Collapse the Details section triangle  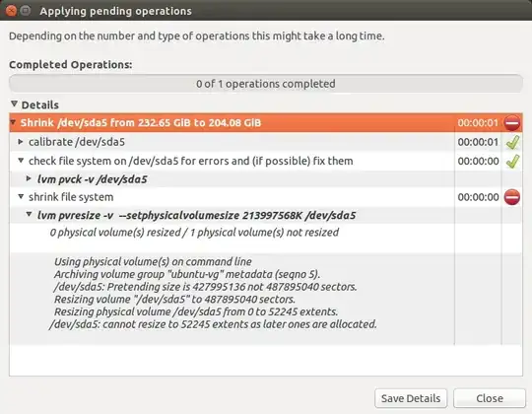(x=14, y=103)
